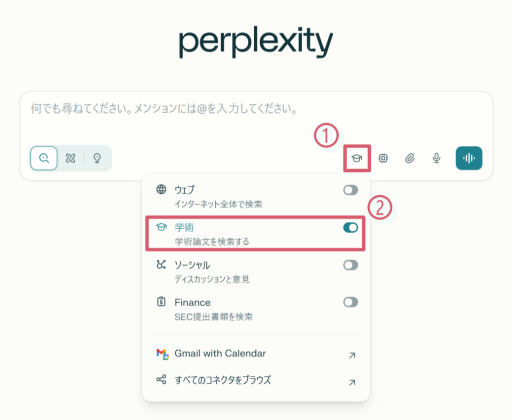Click すべてのコネクタをブラウズ link
The image size is (512, 420).
[222, 380]
